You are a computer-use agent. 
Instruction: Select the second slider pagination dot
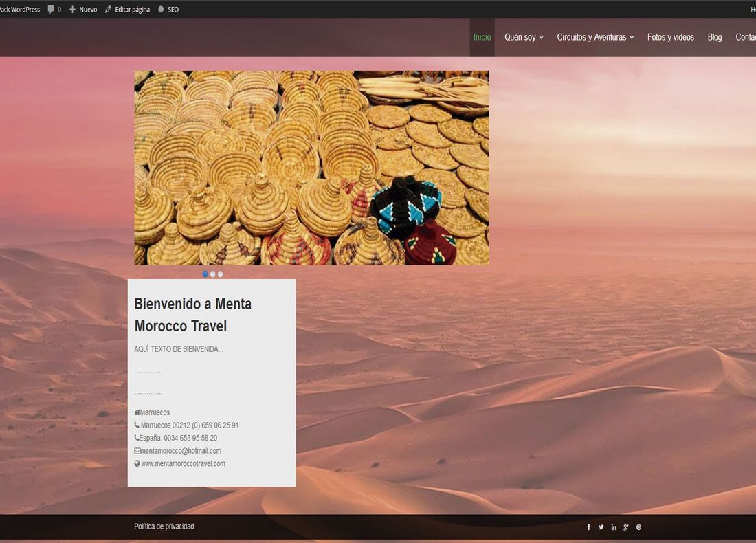[212, 274]
